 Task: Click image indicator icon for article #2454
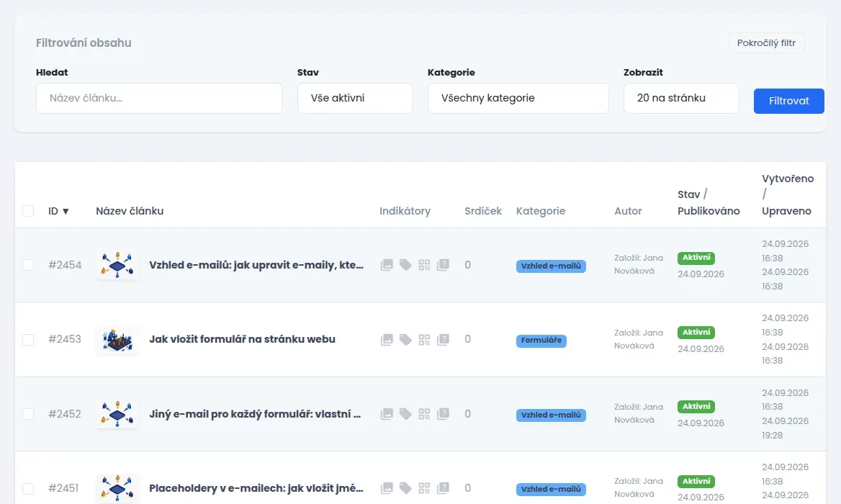(x=387, y=265)
